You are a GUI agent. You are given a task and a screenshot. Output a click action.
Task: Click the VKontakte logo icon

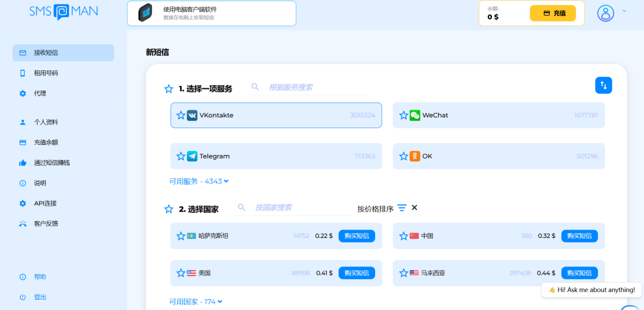click(192, 115)
